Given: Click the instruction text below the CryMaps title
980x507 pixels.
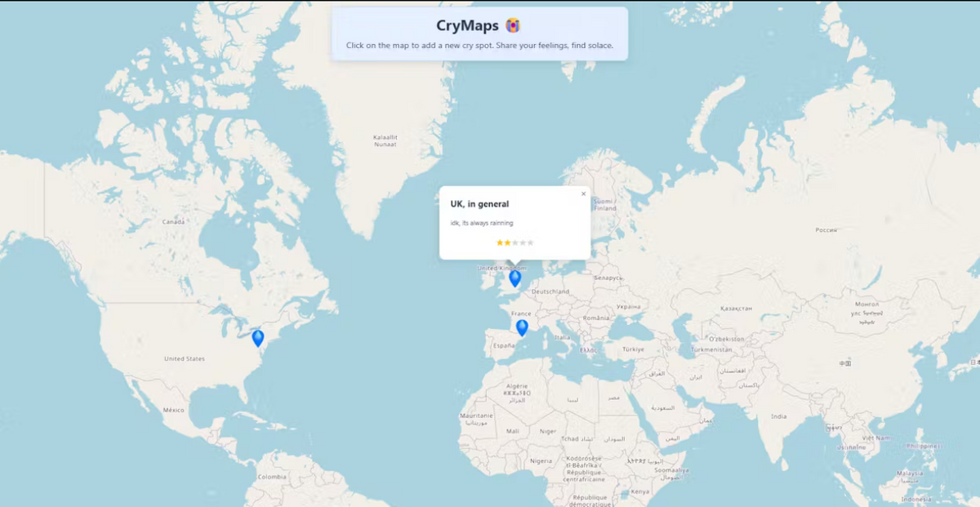Looking at the screenshot, I should click(480, 45).
